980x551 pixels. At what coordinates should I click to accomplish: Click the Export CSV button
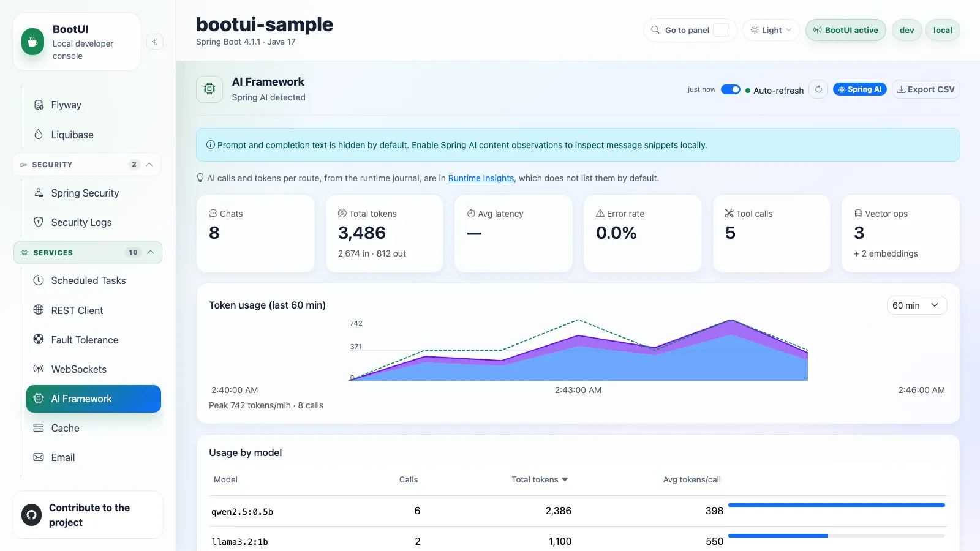(x=926, y=89)
